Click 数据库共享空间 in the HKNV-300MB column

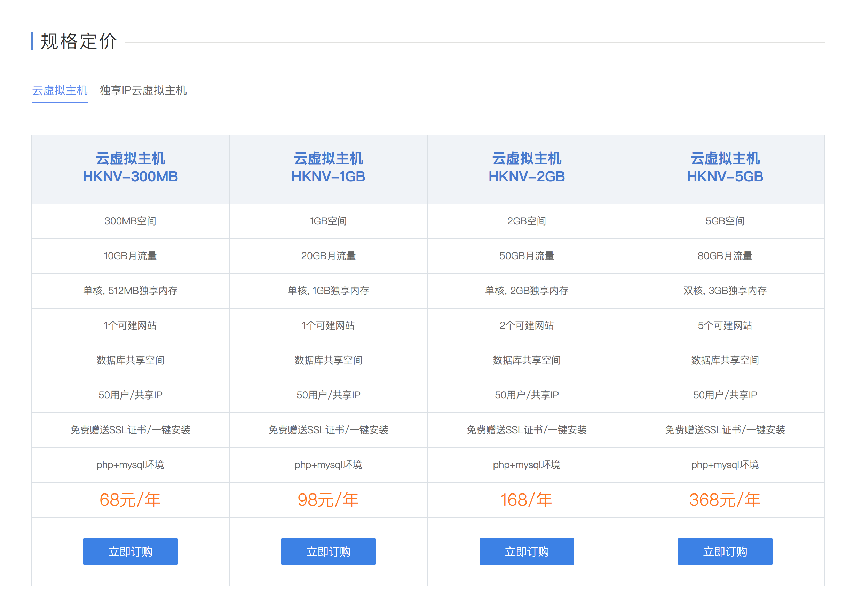tap(130, 360)
